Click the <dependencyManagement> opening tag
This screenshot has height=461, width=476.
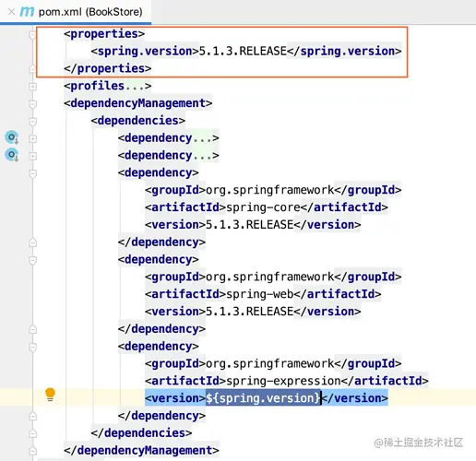tap(138, 103)
